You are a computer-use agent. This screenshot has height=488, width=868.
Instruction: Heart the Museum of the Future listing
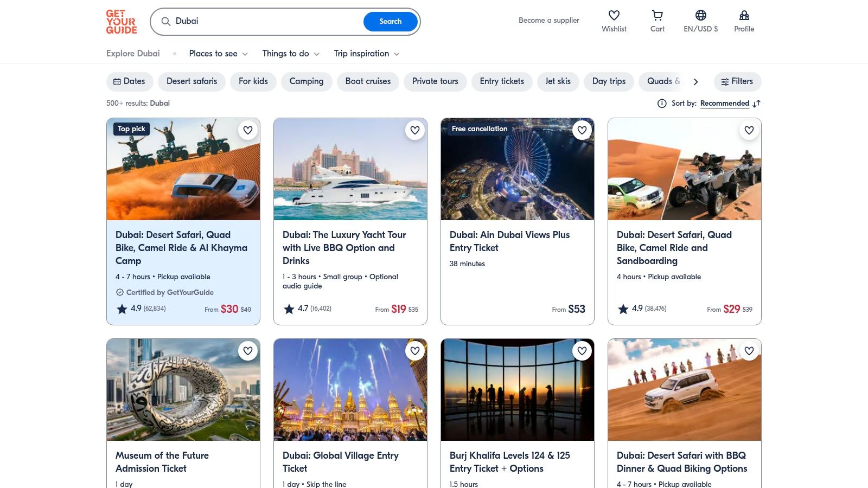pos(248,351)
